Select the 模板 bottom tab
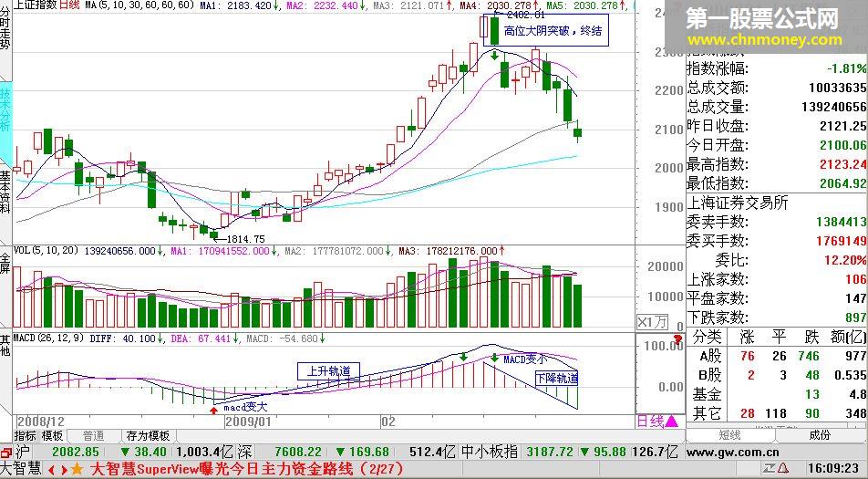868x479 pixels. pyautogui.click(x=53, y=436)
